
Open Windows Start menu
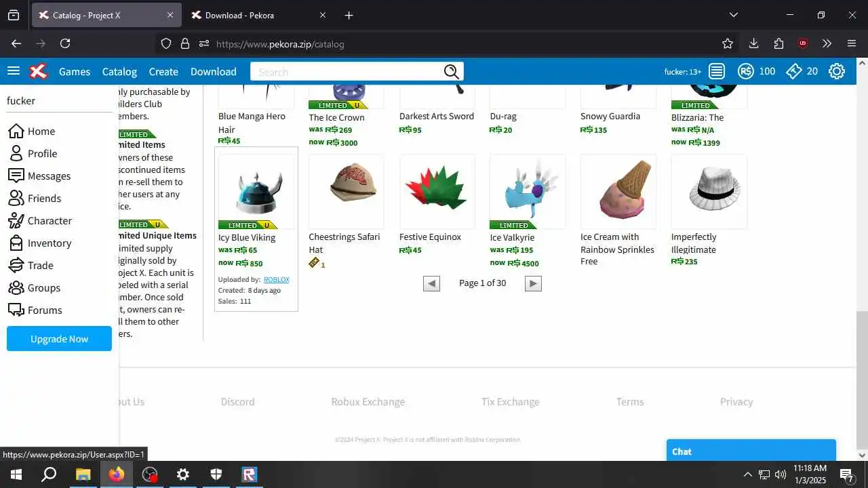tap(16, 474)
